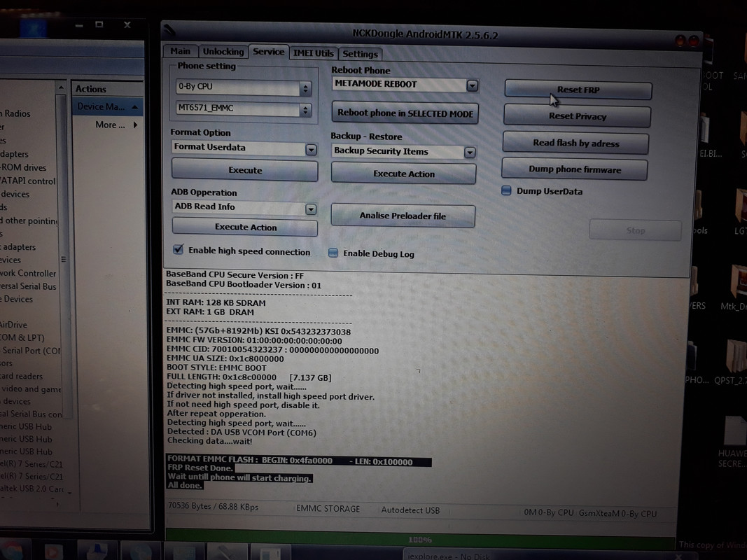Click 'Detected : DA USB VCOM Port (COM6)' line
This screenshot has height=560, width=747.
242,433
